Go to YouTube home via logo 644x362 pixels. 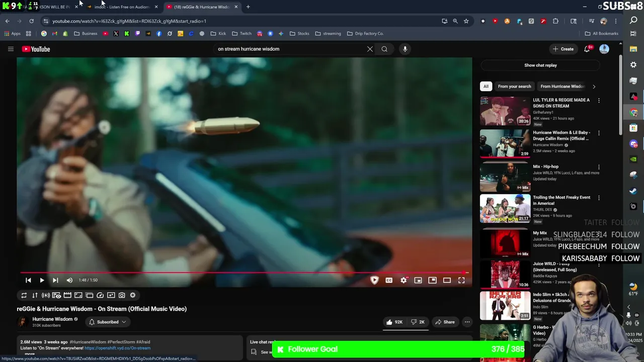(36, 49)
